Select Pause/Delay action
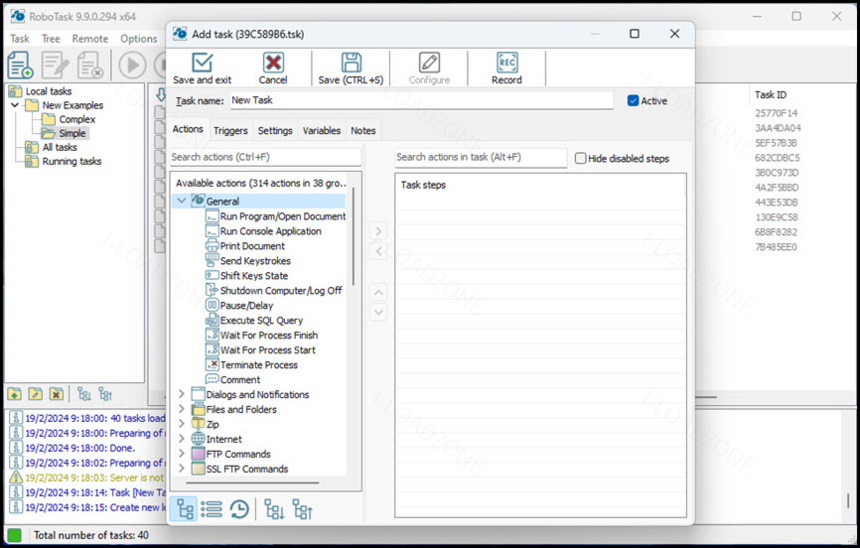This screenshot has width=860, height=548. click(x=239, y=305)
